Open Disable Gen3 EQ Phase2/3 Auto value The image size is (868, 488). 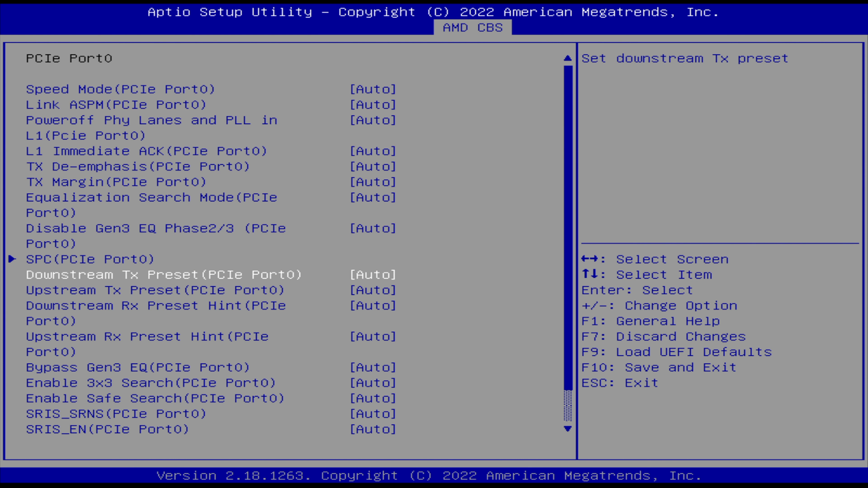pyautogui.click(x=373, y=229)
